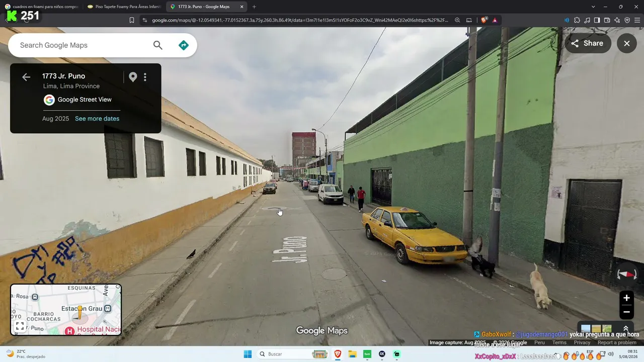
Task: Open the 4K app on the taskbar
Action: click(x=382, y=354)
